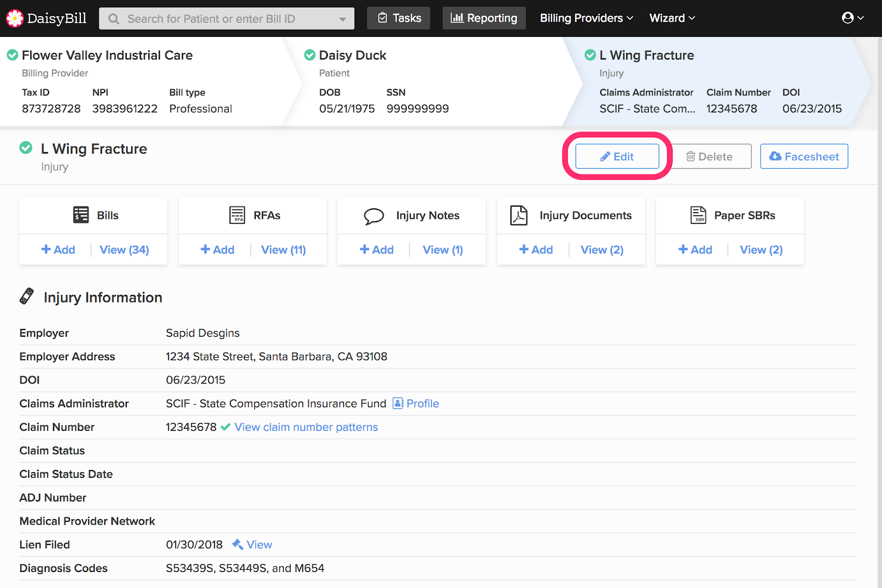Click the breadcrumb DOI 06/23/2015
Viewport: 882px width, 588px height.
[x=813, y=109]
